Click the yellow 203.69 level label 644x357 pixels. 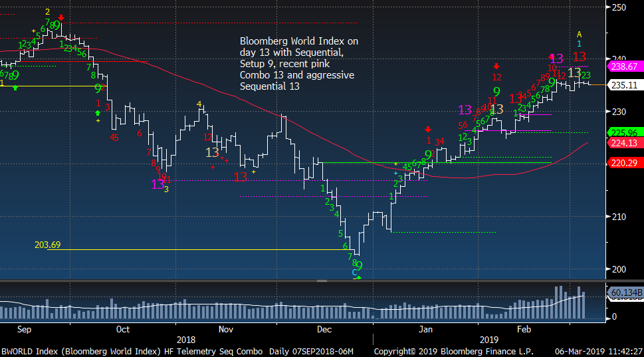(x=47, y=245)
